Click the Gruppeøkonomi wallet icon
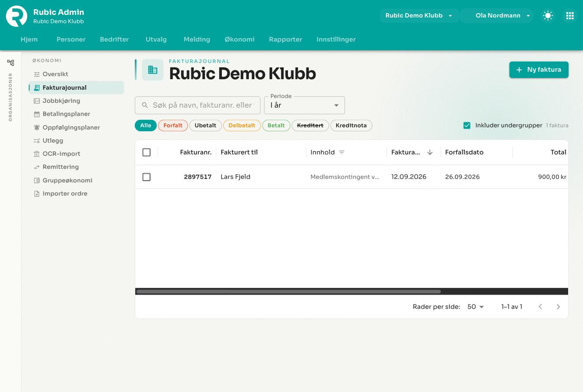Screen dimensions: 583x392 [37, 181]
